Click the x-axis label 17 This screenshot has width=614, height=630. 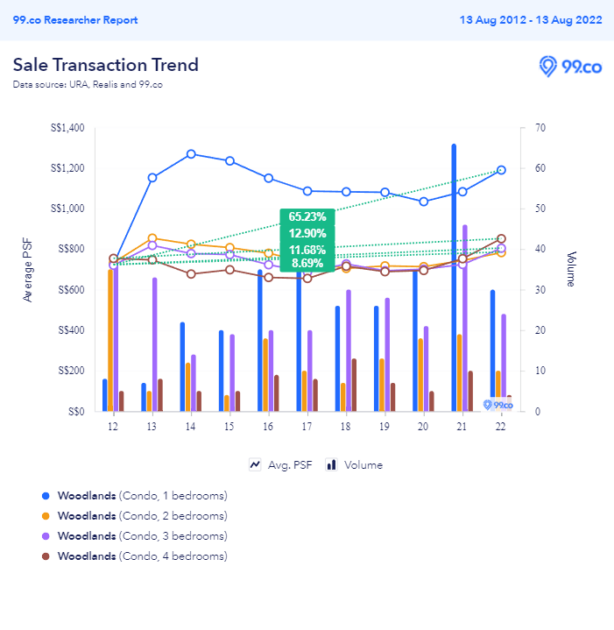[307, 426]
